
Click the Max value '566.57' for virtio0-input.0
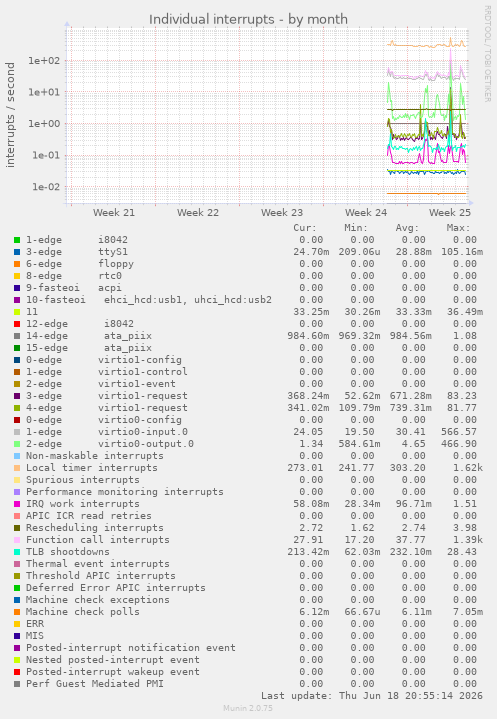coord(459,432)
